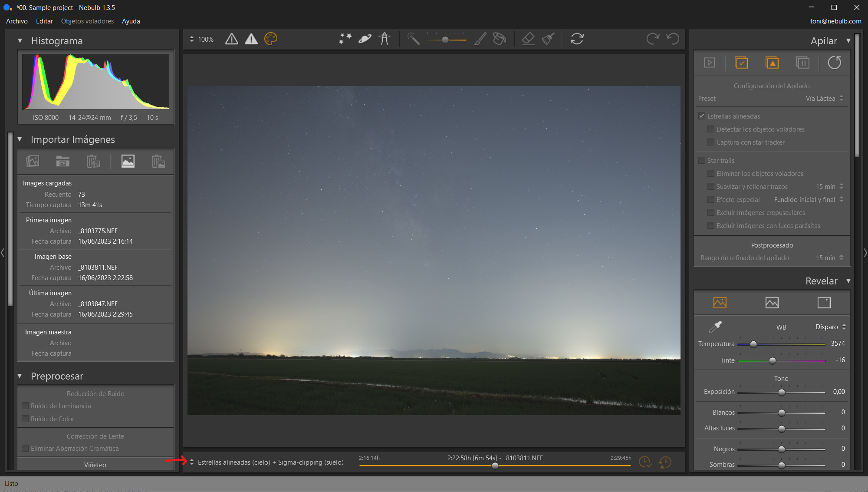
Task: Open the Editar menu
Action: tap(44, 21)
